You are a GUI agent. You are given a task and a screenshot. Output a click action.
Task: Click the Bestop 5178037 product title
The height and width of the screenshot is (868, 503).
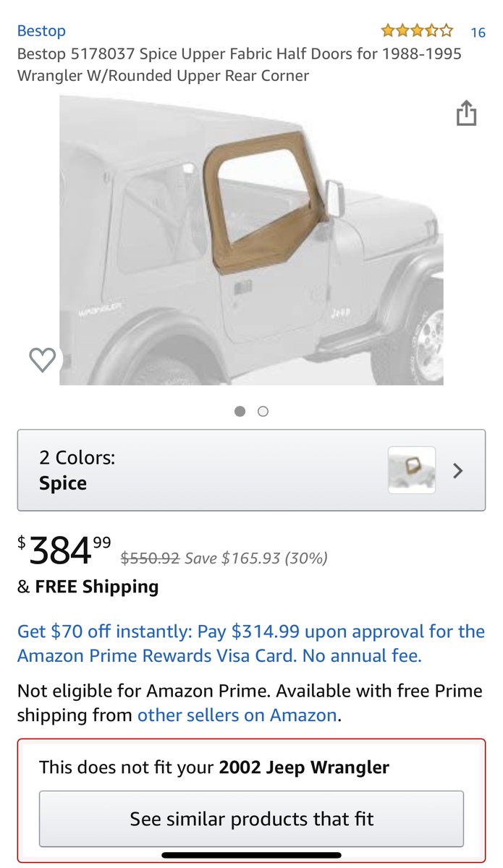click(240, 64)
